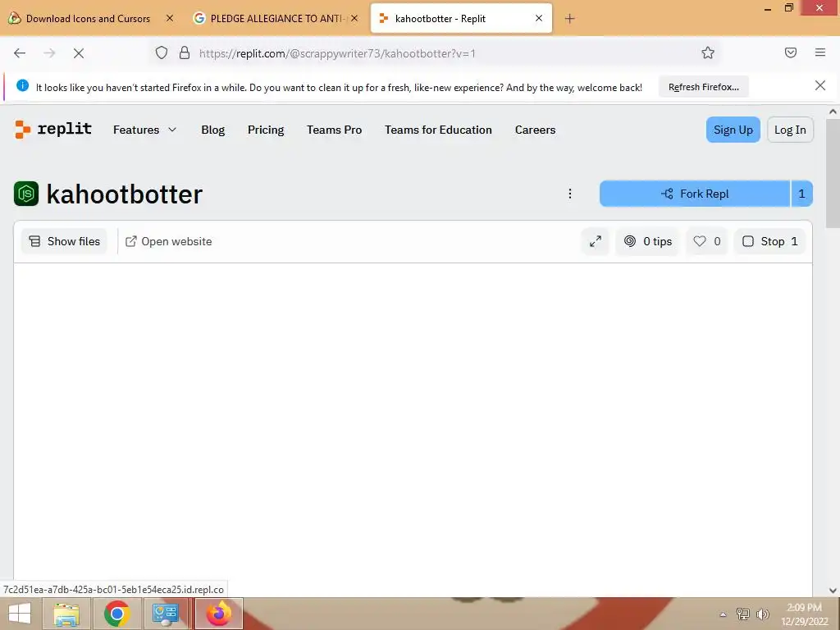
Task: Stop loading the page
Action: [78, 53]
